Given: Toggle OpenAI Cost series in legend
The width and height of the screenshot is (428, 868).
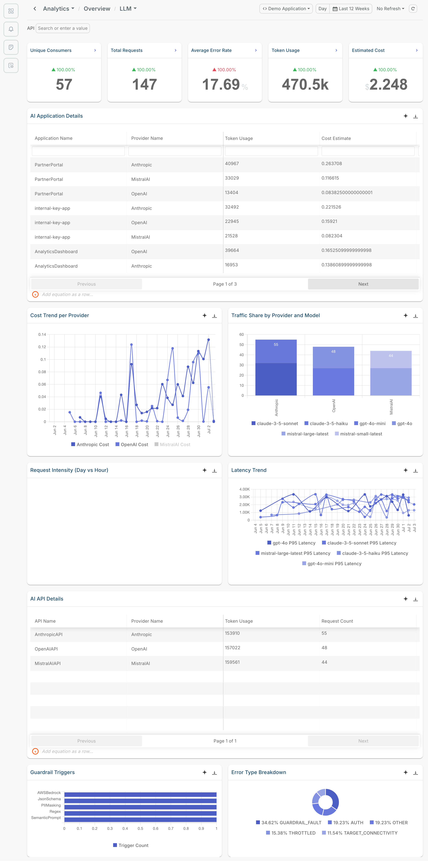Looking at the screenshot, I should point(132,445).
